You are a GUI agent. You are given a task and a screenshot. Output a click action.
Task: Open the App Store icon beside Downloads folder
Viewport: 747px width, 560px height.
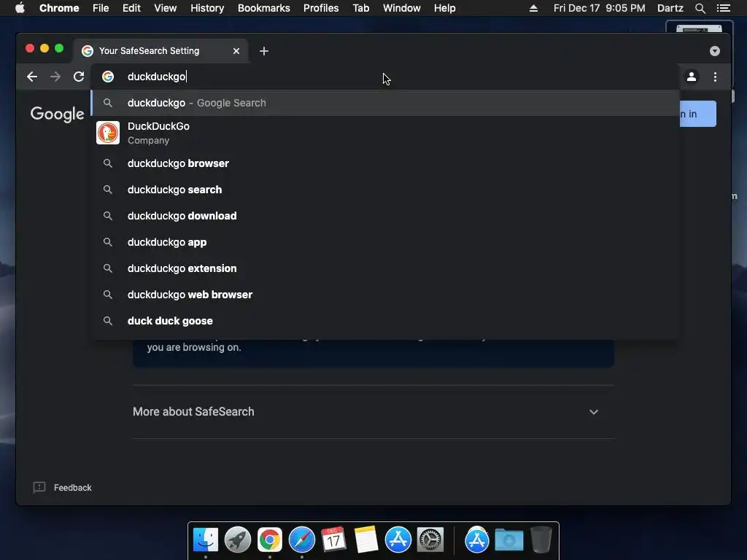coord(477,540)
